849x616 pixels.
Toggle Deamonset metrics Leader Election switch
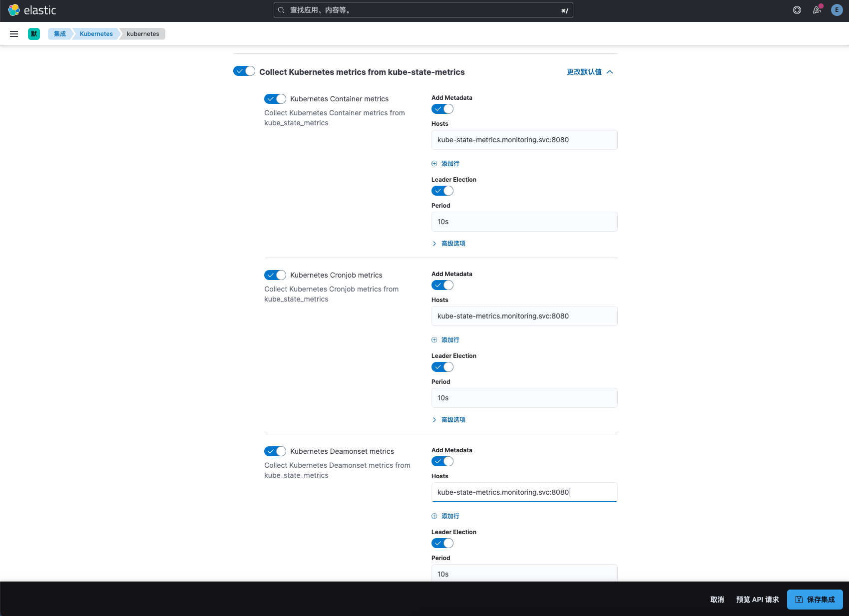[x=442, y=543]
